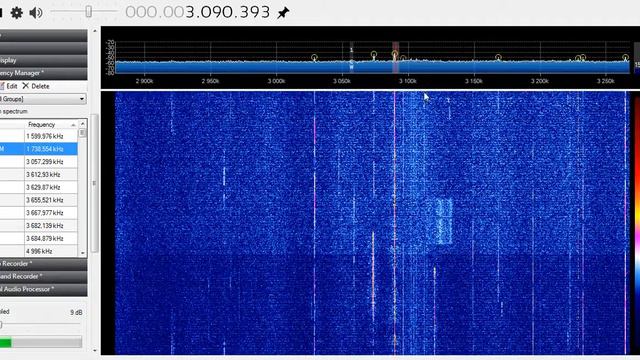This screenshot has height=360, width=640.
Task: Select the 1 599,976 kHz entry
Action: (38, 136)
